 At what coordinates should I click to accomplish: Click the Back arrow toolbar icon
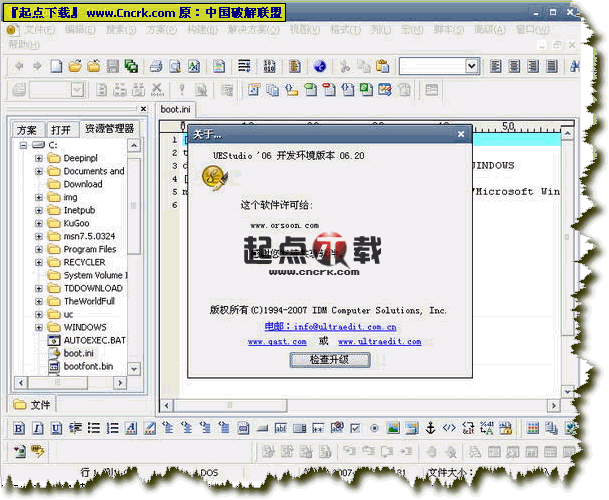(x=19, y=66)
